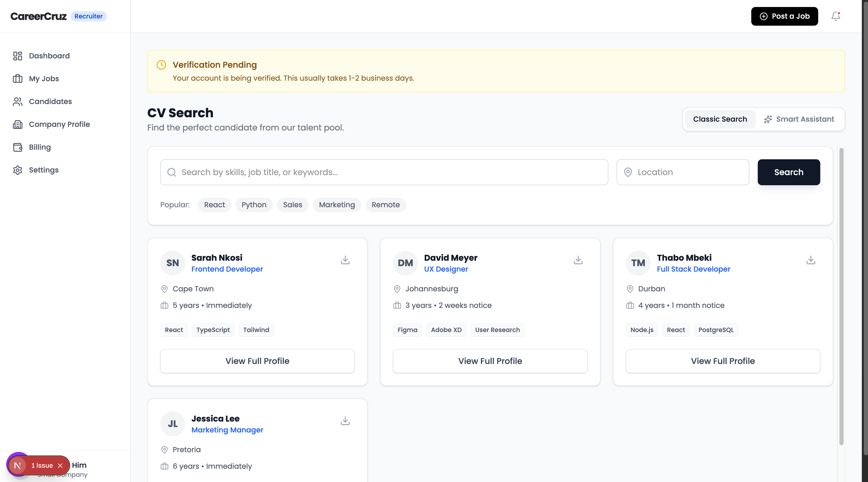Click the Pretoria location text
The image size is (868, 482).
186,450
